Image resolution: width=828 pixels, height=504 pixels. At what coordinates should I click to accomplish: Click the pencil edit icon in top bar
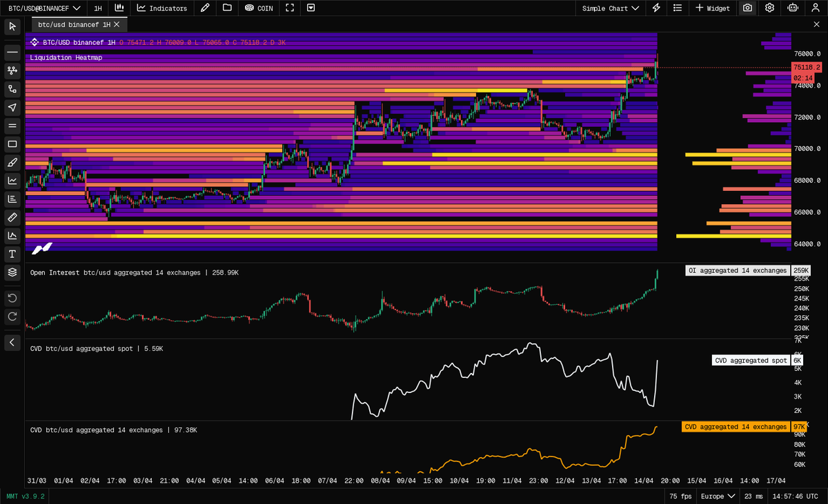(205, 8)
